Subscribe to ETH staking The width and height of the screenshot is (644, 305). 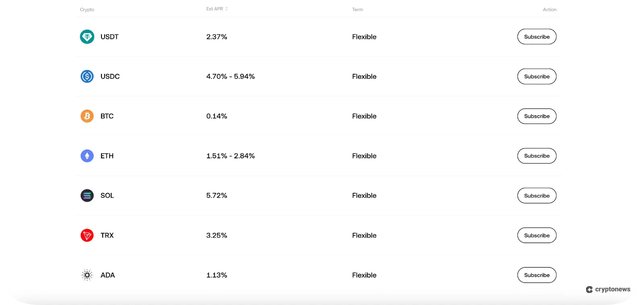(x=537, y=156)
